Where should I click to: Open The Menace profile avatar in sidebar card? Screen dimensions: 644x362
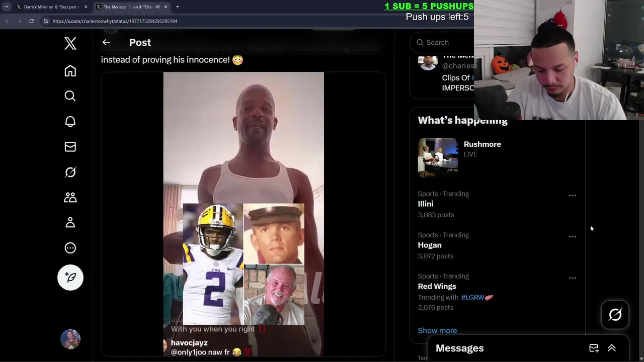[428, 63]
